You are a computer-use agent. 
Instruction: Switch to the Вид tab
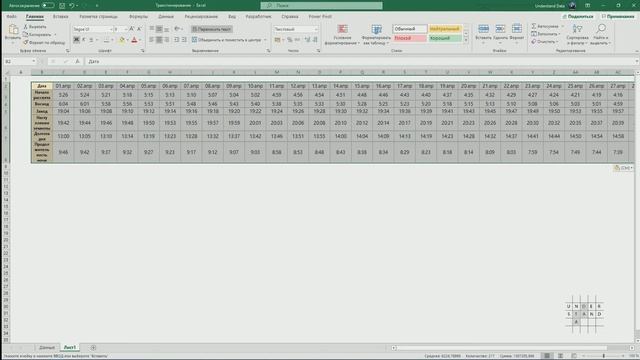click(x=232, y=17)
